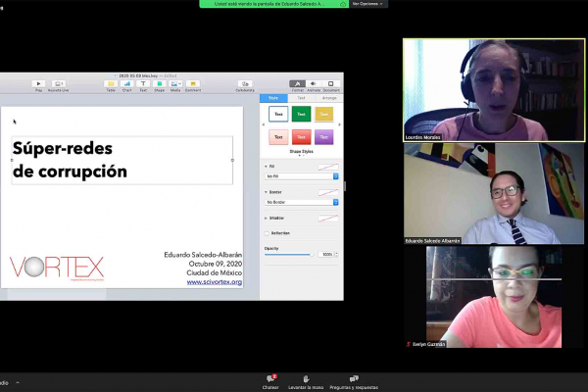
Task: Collapse the Fill section
Action: click(x=266, y=167)
